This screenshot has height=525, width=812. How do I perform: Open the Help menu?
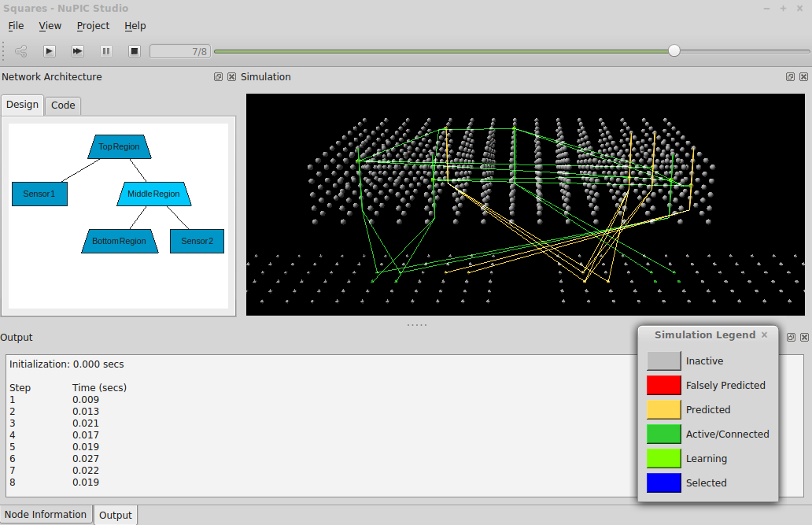[x=135, y=26]
